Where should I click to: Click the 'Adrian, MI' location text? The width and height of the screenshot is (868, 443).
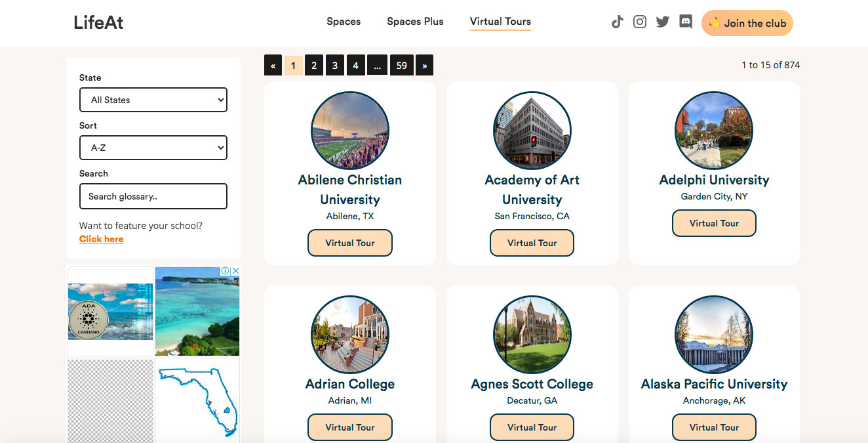[x=350, y=400]
